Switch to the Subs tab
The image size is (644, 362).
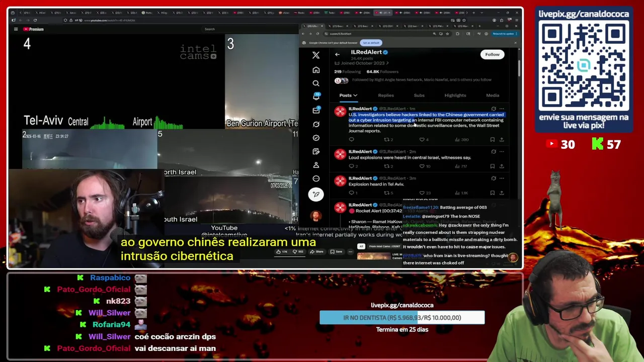pyautogui.click(x=419, y=96)
